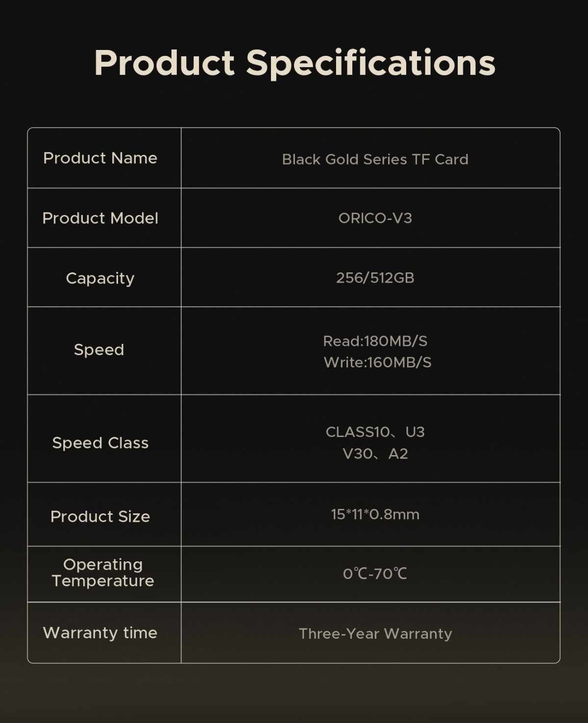The height and width of the screenshot is (723, 588).
Task: Click the Black Gold Series TF Card text
Action: [x=375, y=159]
